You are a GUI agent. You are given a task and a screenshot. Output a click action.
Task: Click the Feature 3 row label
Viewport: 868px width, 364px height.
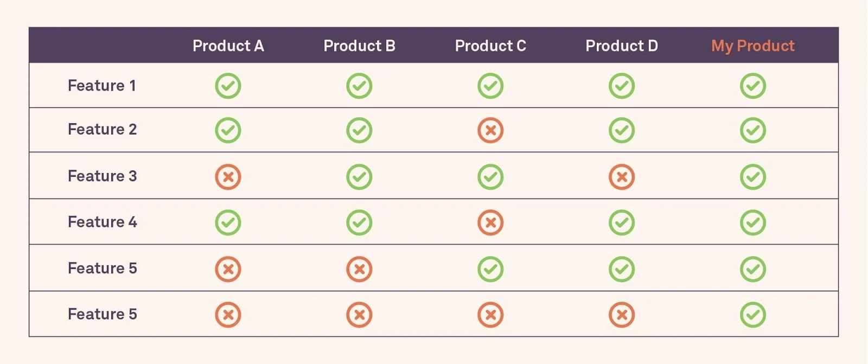pos(103,176)
